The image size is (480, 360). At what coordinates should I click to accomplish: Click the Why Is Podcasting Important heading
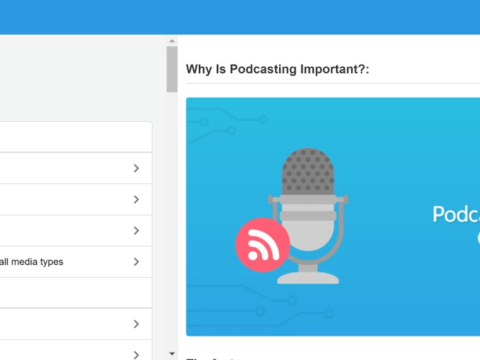(277, 69)
